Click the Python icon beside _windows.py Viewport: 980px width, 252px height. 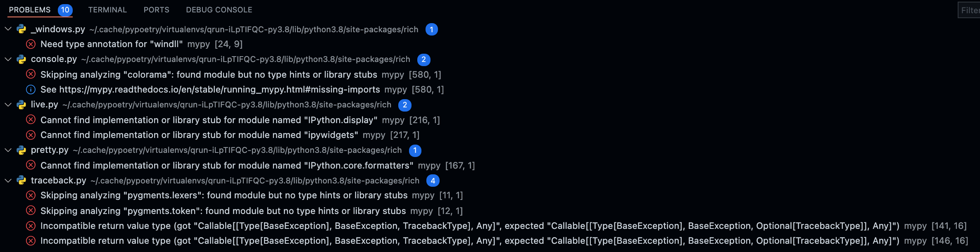click(21, 29)
